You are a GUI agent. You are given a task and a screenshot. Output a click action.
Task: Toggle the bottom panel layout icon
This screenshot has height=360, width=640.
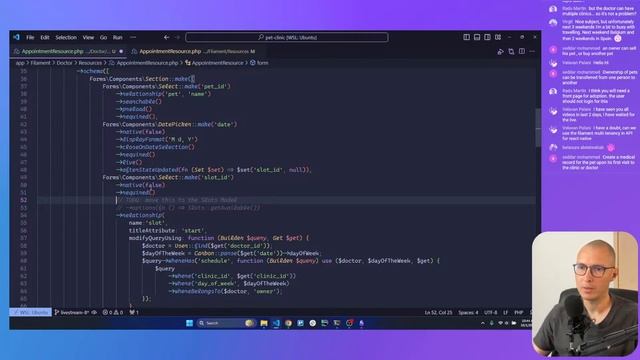(477, 37)
